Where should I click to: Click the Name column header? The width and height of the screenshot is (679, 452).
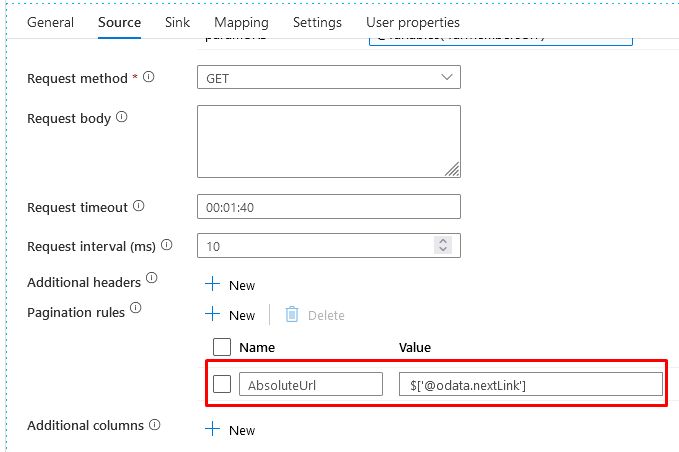coord(257,347)
